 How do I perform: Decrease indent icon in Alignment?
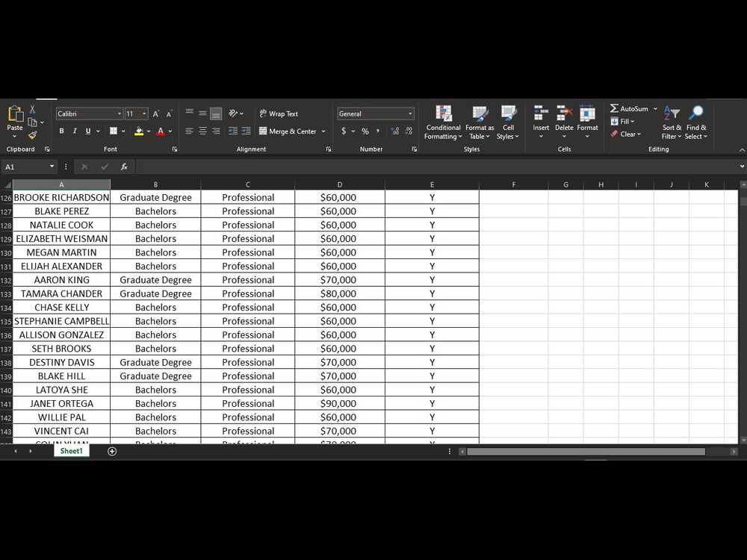tap(233, 131)
